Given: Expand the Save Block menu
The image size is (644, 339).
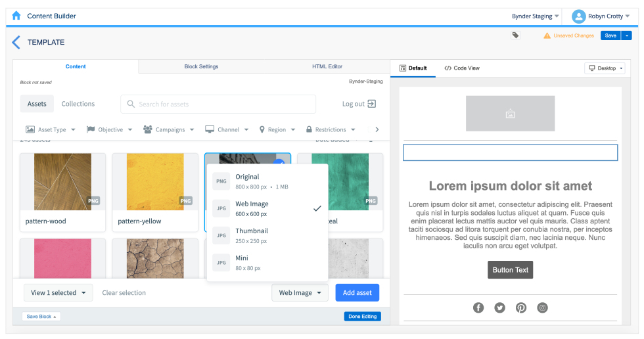Looking at the screenshot, I should click(x=41, y=317).
